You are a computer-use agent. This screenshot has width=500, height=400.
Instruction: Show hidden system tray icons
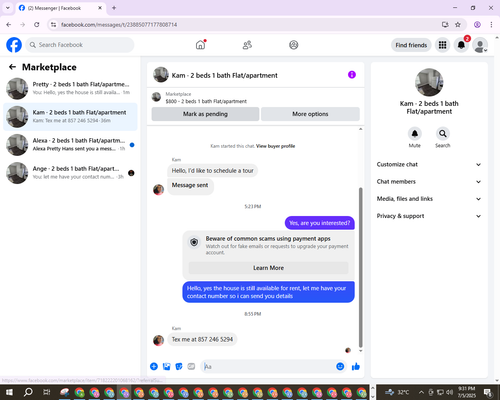point(421,392)
